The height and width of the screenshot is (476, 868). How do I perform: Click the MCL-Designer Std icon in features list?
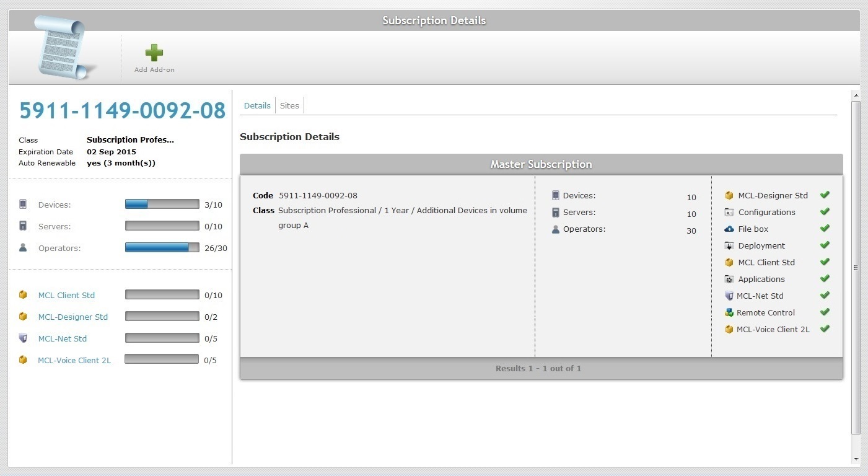click(729, 195)
